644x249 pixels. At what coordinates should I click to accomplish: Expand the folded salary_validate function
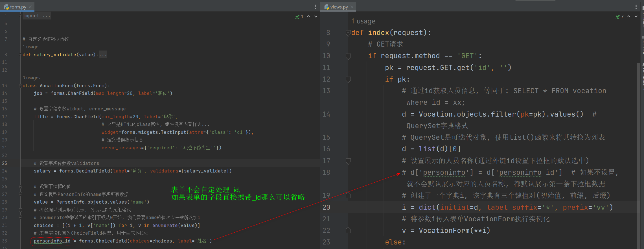pos(20,54)
